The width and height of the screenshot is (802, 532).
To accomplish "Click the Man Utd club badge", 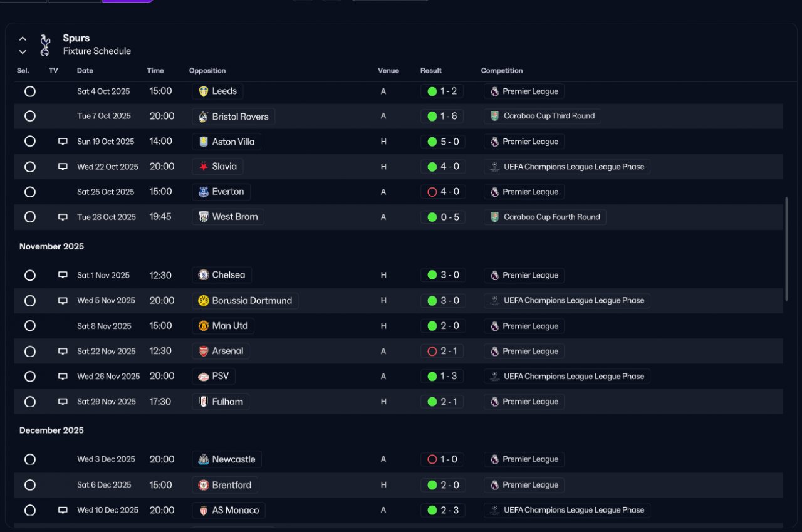I will [203, 326].
